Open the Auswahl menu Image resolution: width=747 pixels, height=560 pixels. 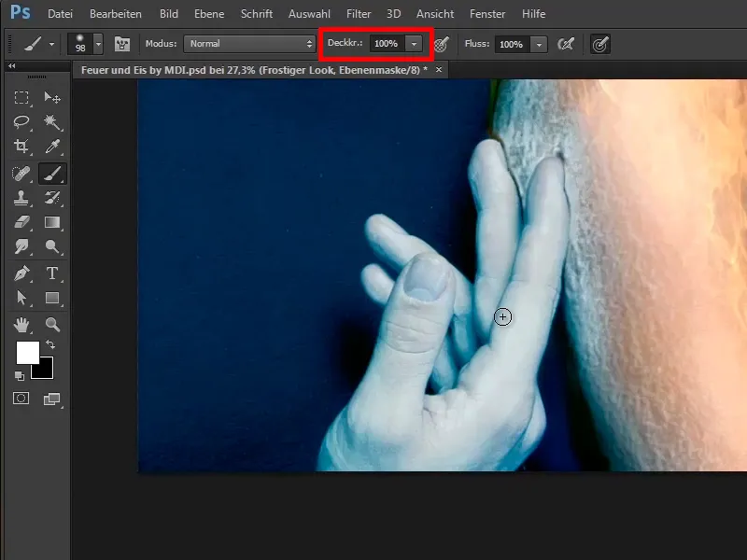pyautogui.click(x=309, y=14)
